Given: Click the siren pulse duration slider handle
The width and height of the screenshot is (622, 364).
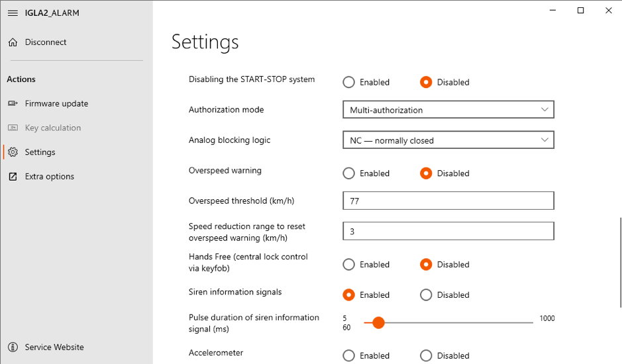Looking at the screenshot, I should [x=378, y=323].
